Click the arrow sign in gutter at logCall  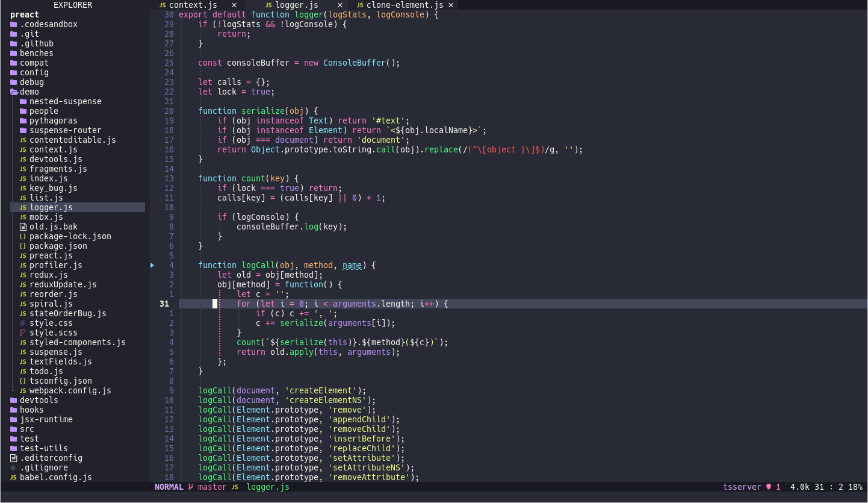(152, 265)
